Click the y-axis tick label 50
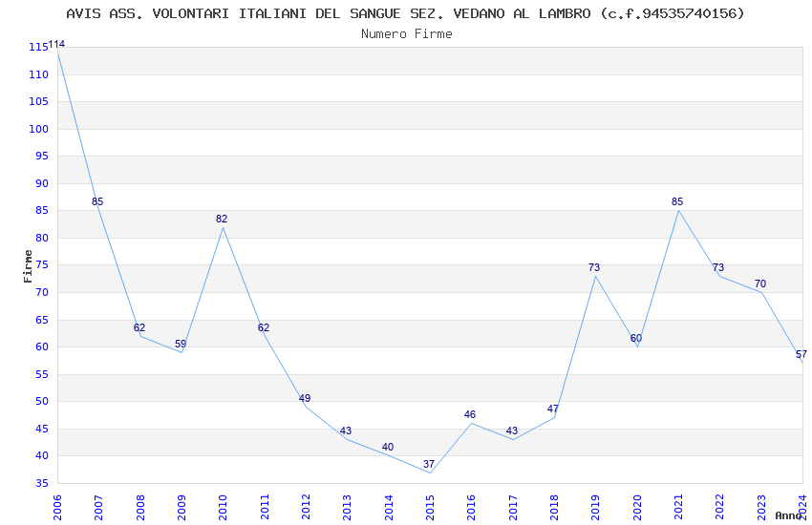Viewport: 812px width, 525px height. point(41,401)
